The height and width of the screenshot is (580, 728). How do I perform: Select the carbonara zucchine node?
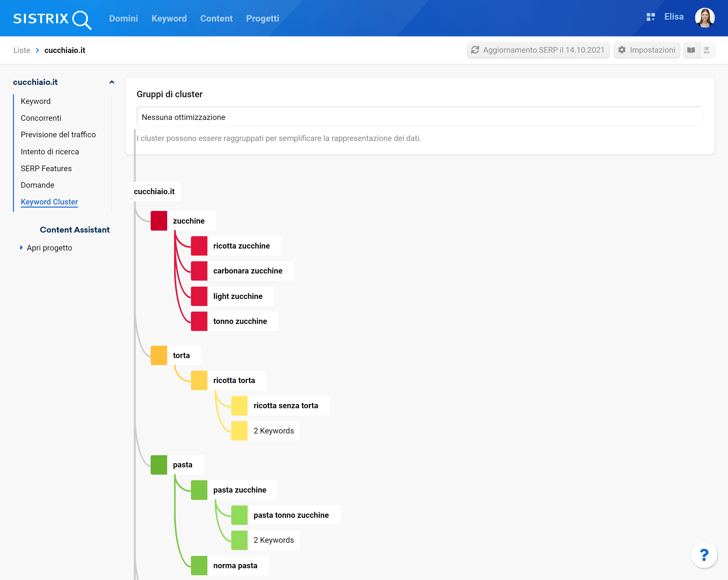(248, 271)
